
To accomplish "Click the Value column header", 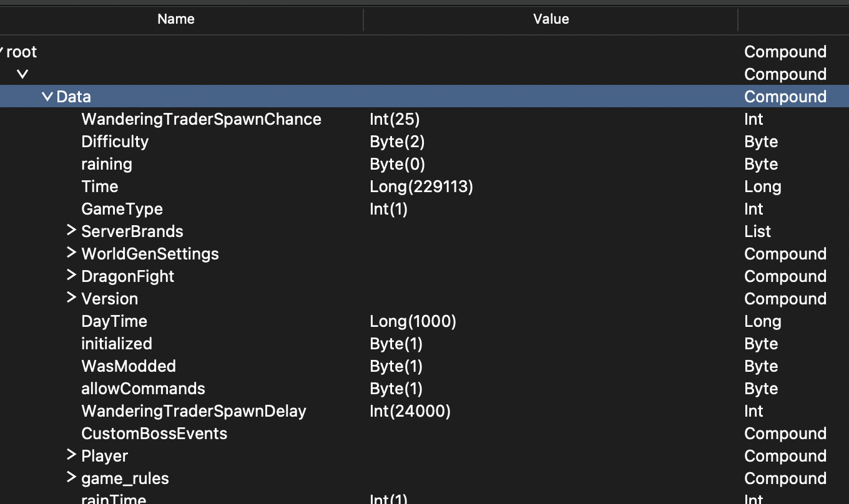I will pyautogui.click(x=551, y=19).
